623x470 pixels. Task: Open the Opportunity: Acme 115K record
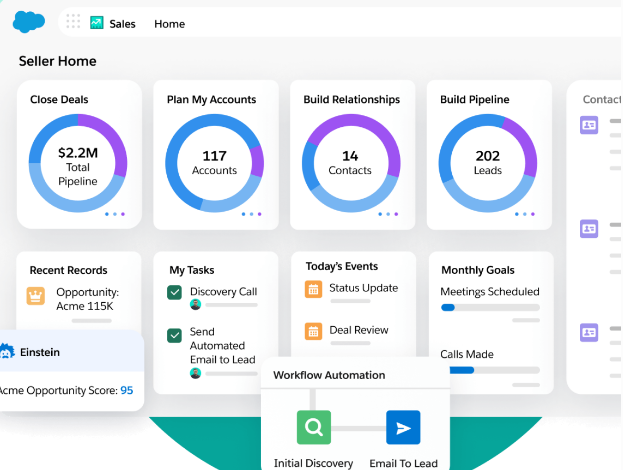(88, 299)
